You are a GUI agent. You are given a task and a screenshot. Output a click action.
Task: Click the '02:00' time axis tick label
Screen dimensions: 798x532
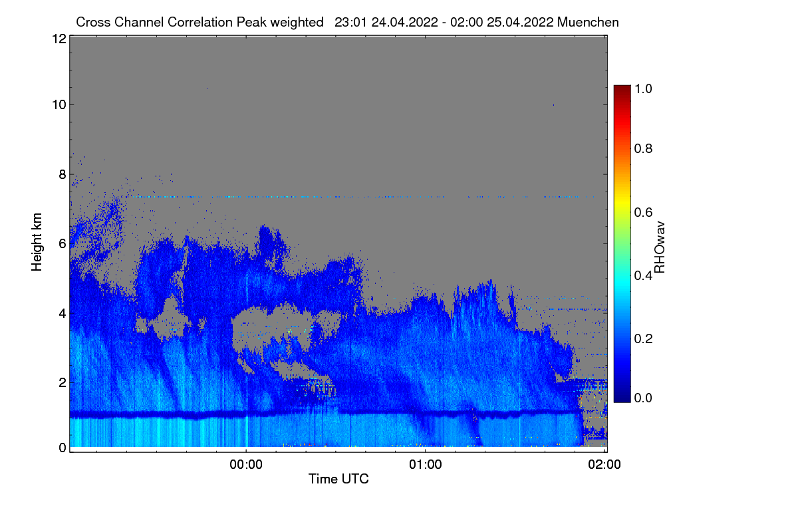point(605,465)
